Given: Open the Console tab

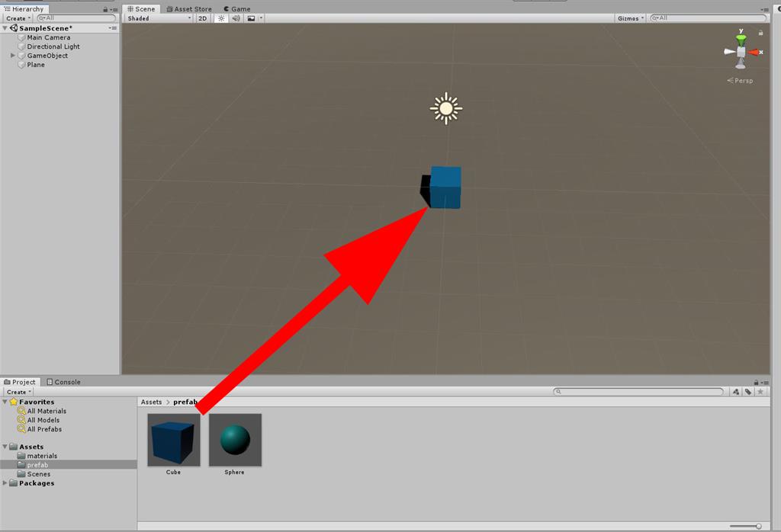Looking at the screenshot, I should click(x=63, y=382).
